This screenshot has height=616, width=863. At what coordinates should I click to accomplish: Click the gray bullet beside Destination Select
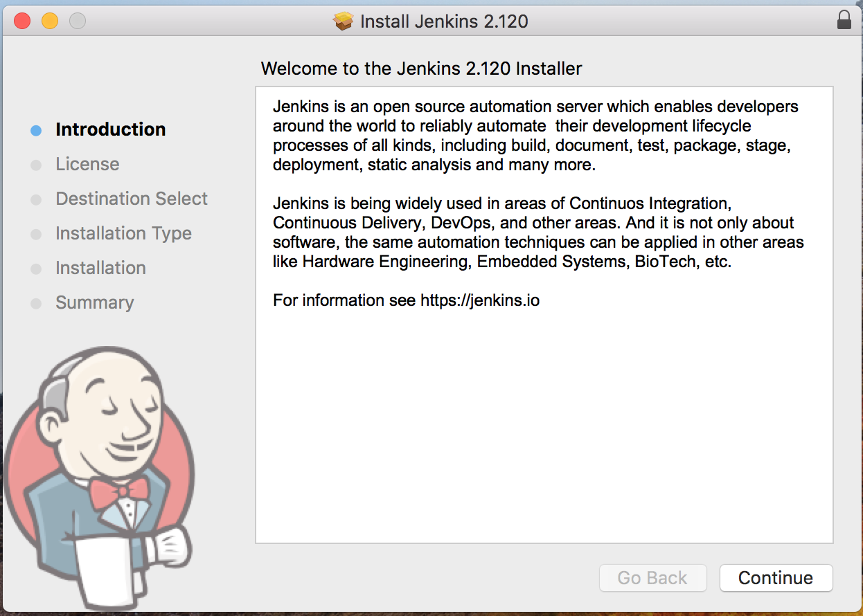tap(36, 199)
